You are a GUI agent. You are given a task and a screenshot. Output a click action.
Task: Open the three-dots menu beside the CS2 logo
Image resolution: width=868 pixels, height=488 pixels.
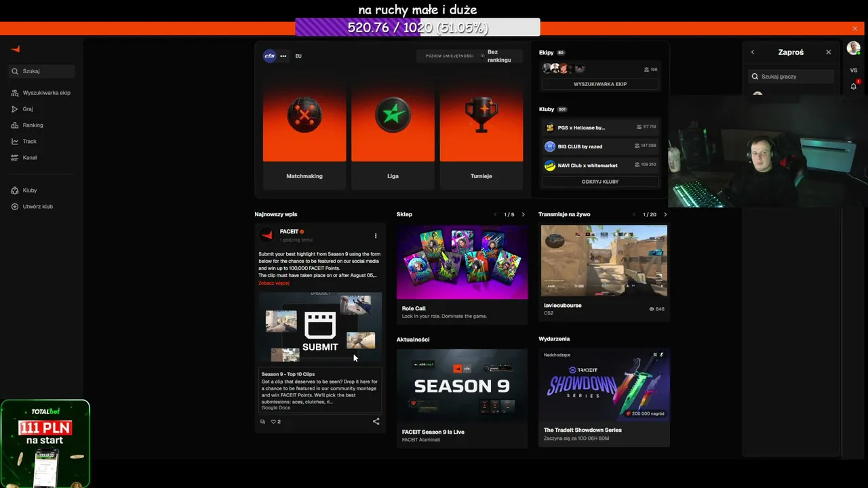[x=283, y=56]
